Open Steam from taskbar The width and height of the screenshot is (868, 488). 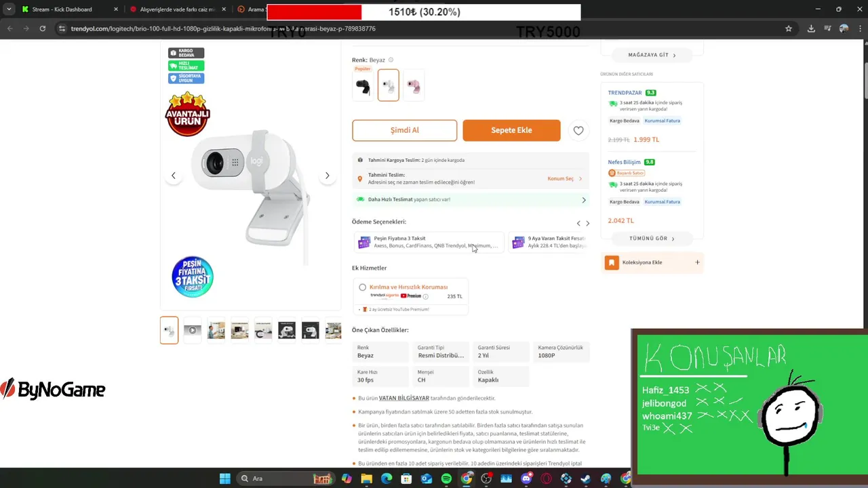pos(586,479)
